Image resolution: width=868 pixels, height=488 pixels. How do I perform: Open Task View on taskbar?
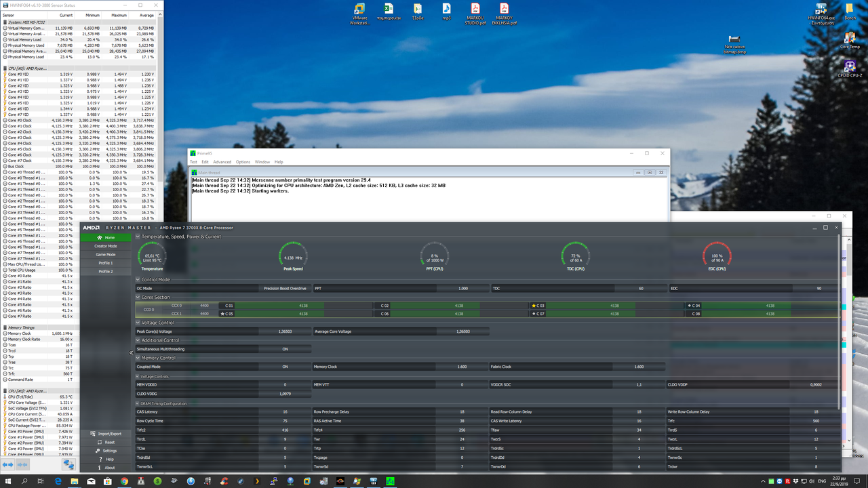41,481
